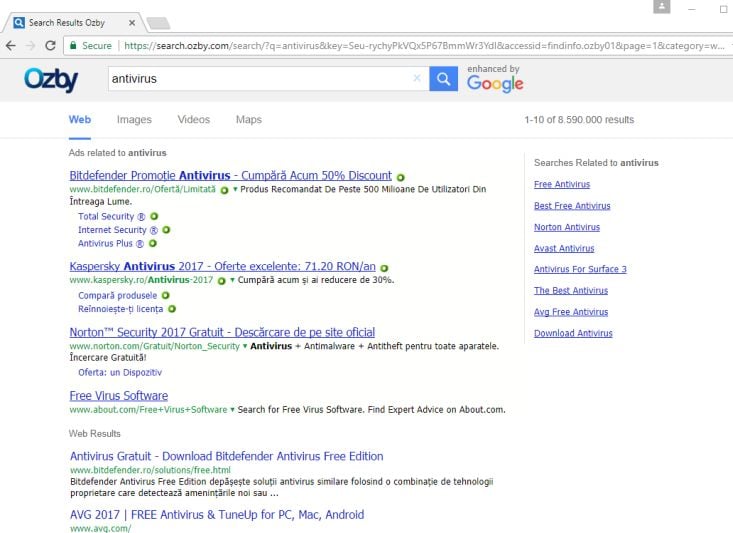
Task: Click the Reînnoiește-ți licența sitelink
Action: point(121,309)
